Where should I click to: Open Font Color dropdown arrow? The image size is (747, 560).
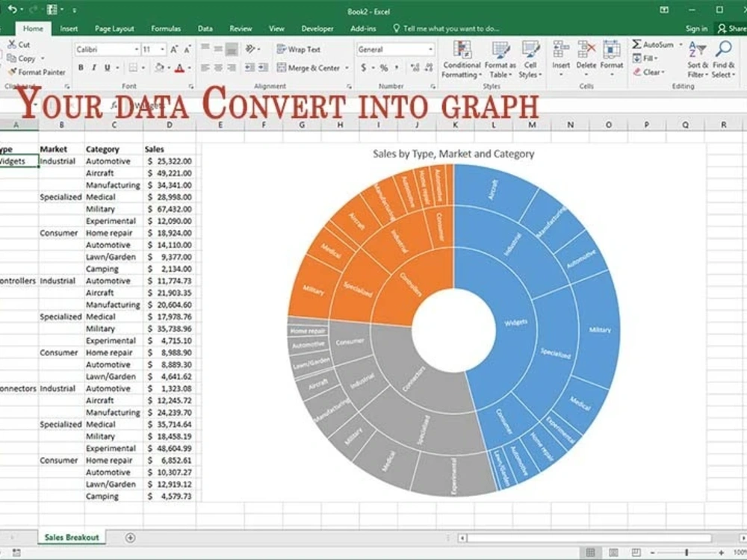tap(189, 68)
